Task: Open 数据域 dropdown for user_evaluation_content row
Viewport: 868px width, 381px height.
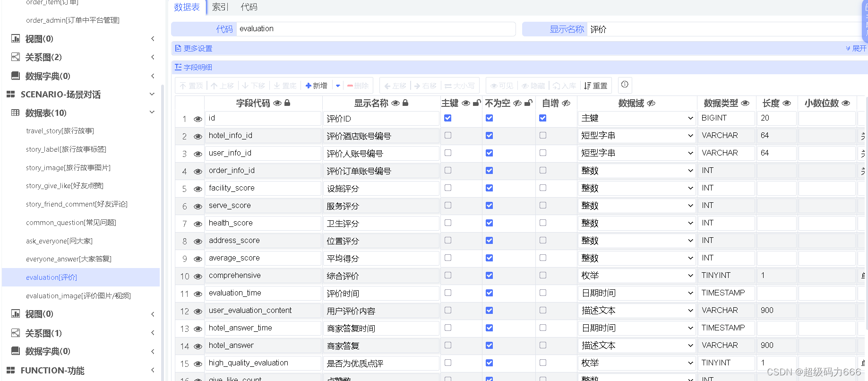Action: click(x=637, y=311)
